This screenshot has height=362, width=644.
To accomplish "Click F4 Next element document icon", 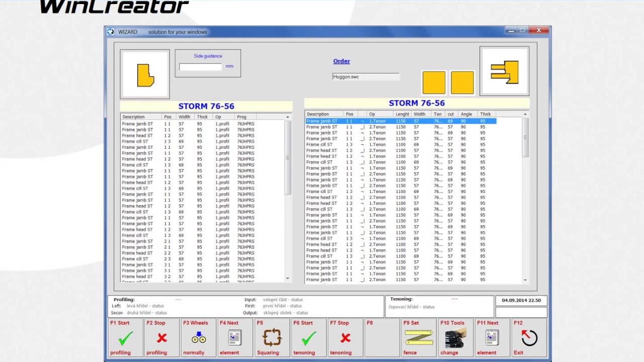I will coord(235,338).
